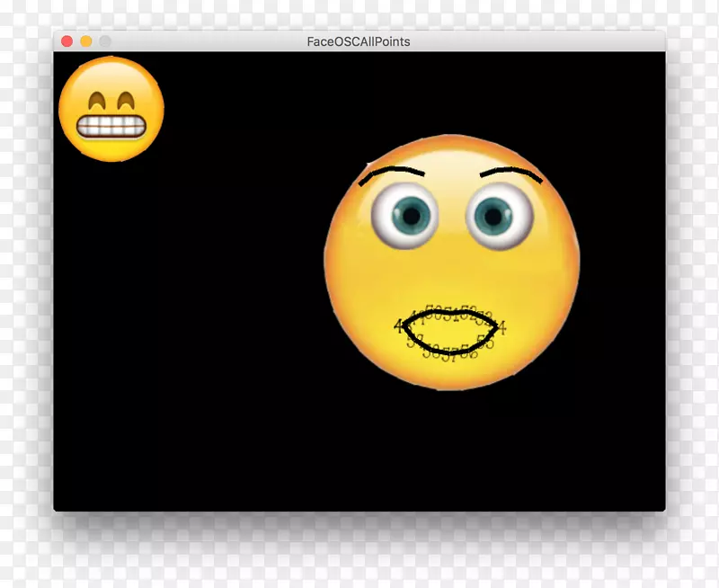Click the large emoji's right eye pupil
This screenshot has height=588, width=719.
coord(493,214)
